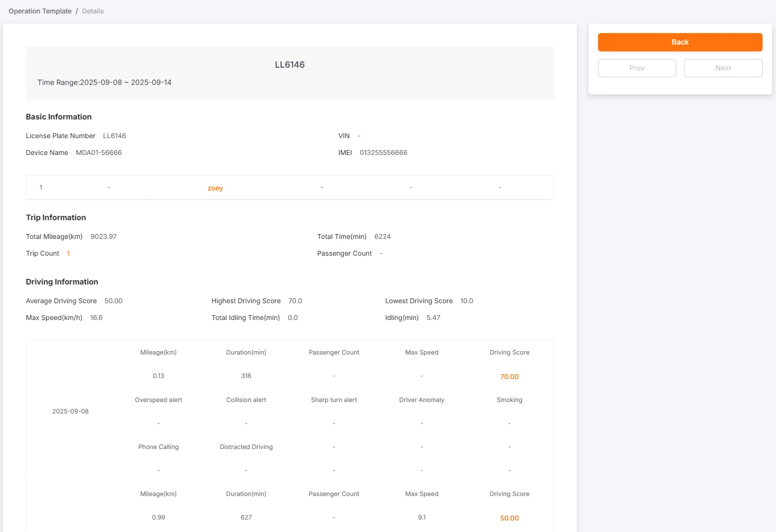Select the Details breadcrumb item
Viewport: 776px width, 532px height.
[x=93, y=11]
